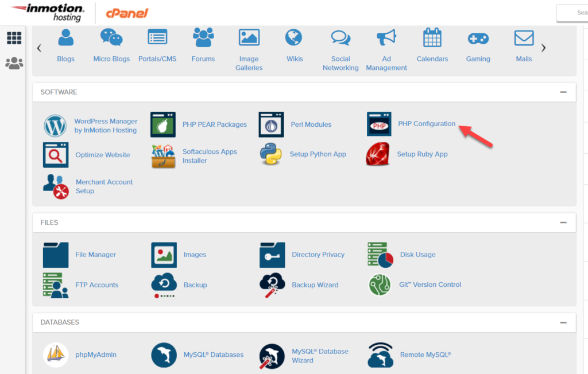
Task: Click the Backup cloud icon
Action: [x=164, y=285]
